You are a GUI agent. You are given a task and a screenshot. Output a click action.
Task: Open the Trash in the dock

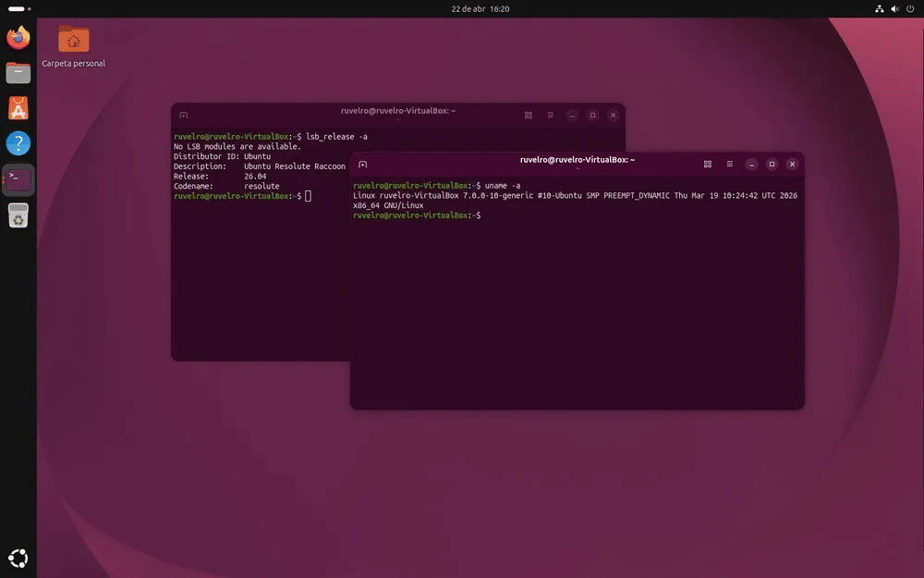[18, 215]
